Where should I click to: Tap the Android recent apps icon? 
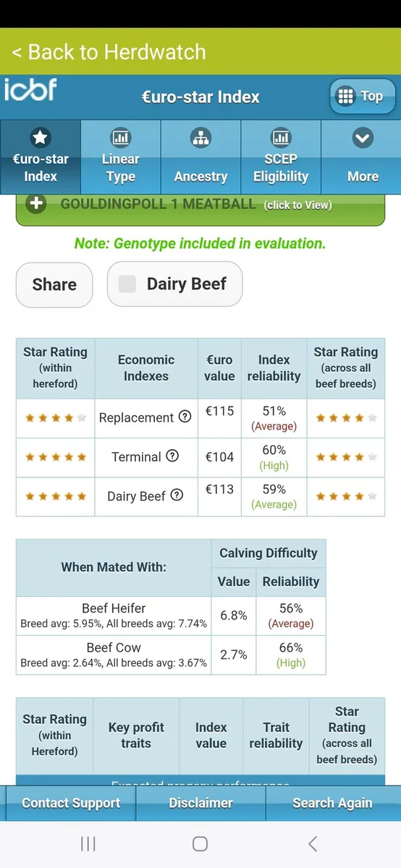point(88,843)
